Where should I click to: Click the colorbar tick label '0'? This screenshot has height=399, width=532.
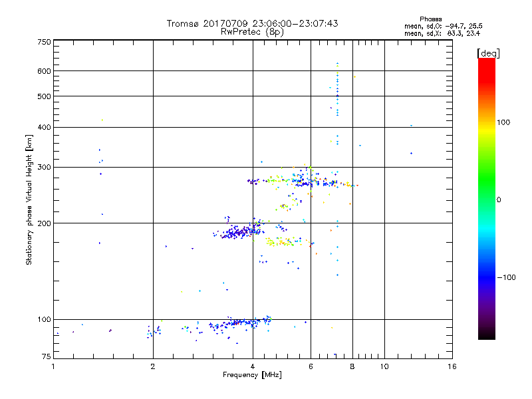pyautogui.click(x=499, y=200)
